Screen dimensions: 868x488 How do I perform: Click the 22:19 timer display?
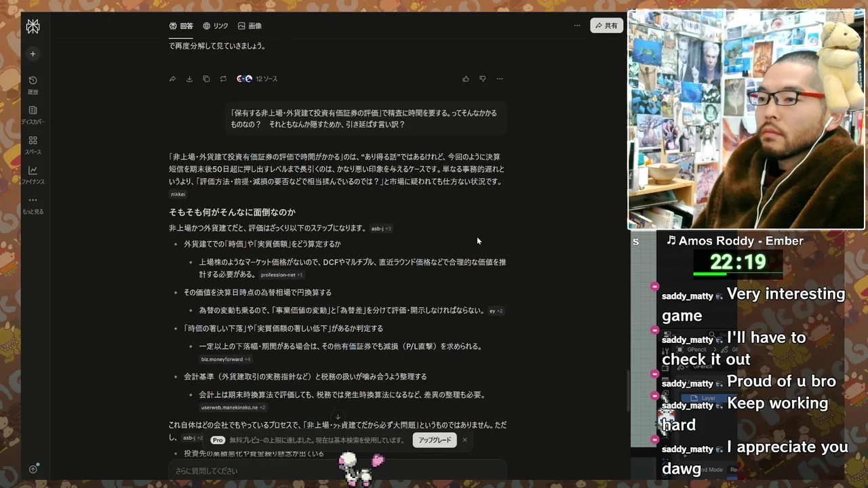tap(738, 262)
